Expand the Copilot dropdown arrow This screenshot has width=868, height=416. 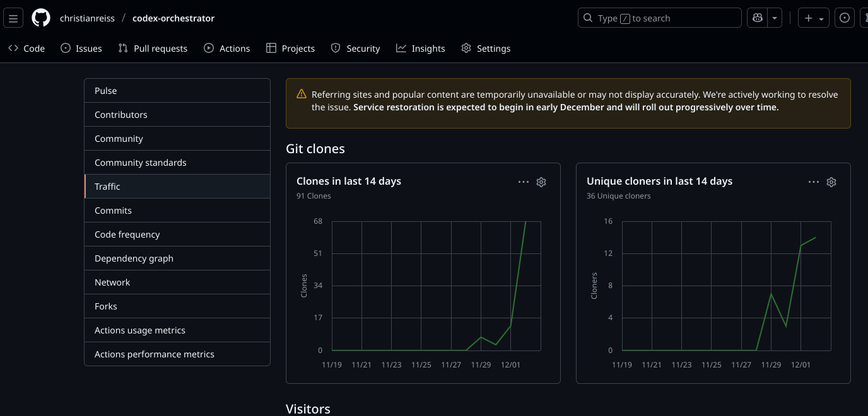775,18
